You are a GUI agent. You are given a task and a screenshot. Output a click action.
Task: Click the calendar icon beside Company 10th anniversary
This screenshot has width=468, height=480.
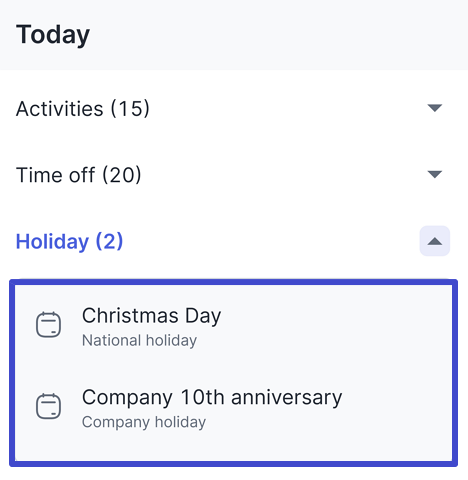48,406
